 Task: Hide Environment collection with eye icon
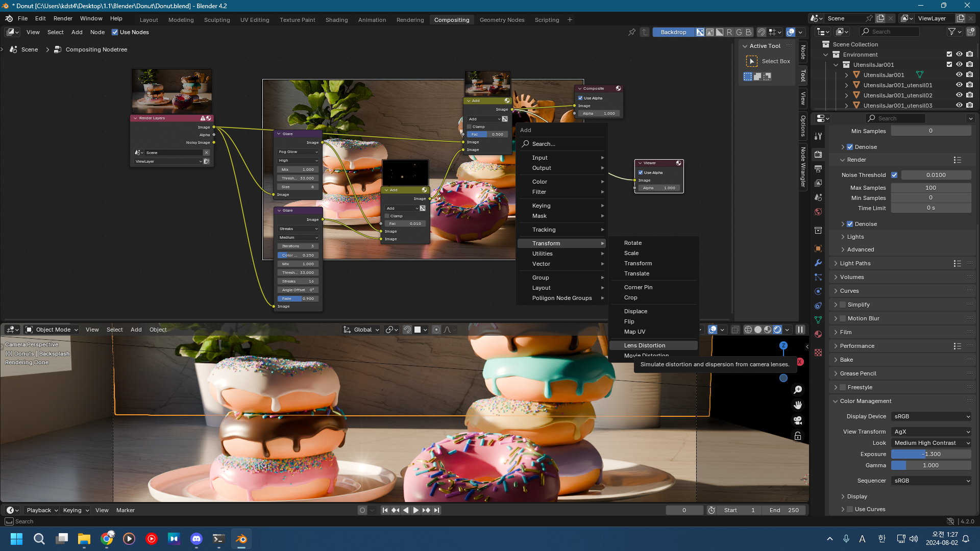click(x=959, y=55)
